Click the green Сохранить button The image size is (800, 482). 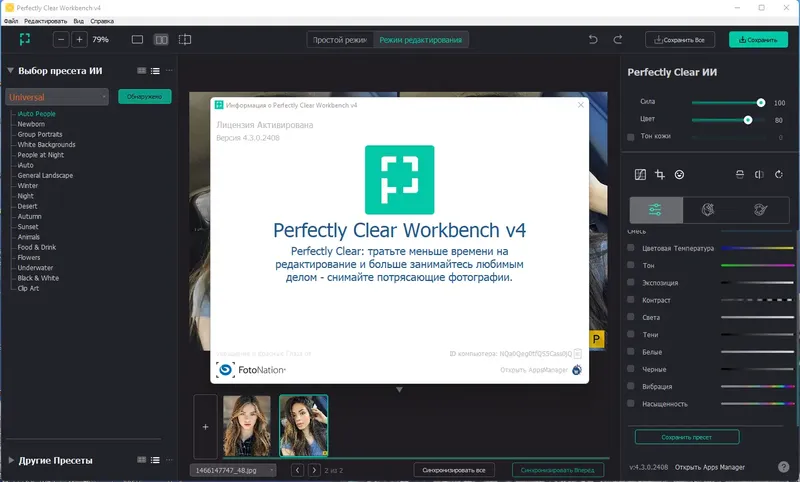tap(758, 40)
